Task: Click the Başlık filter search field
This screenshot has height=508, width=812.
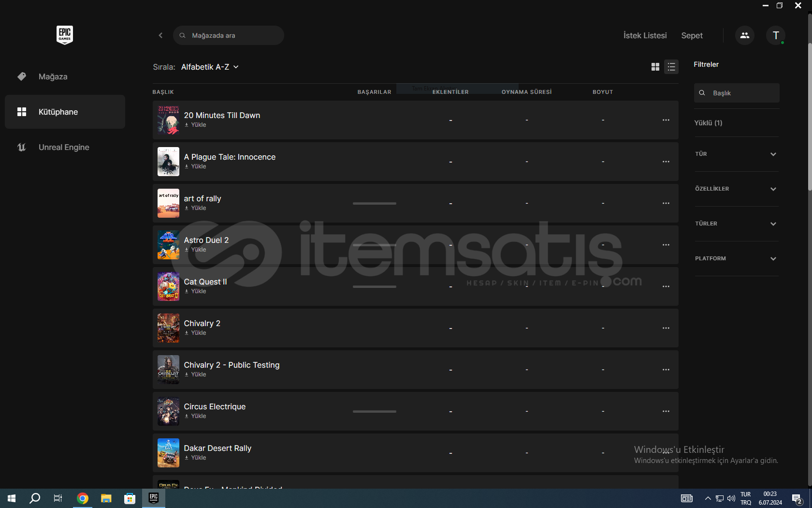Action: point(737,93)
